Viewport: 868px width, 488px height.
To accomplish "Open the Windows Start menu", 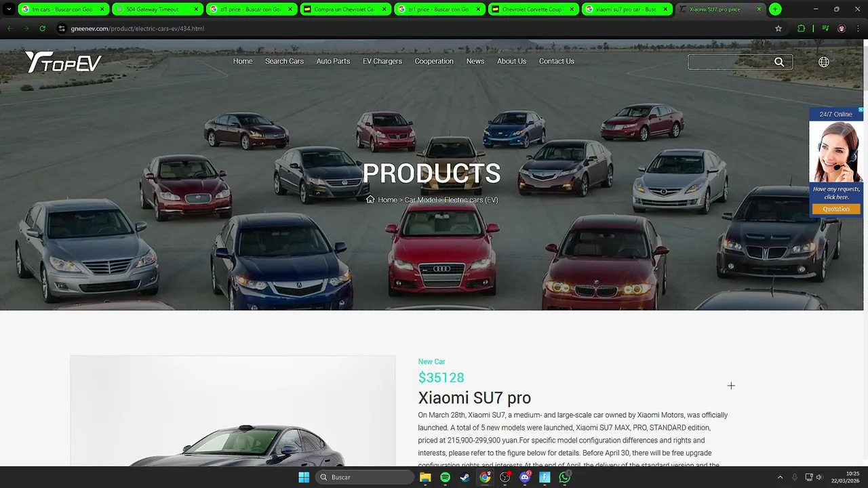I will (304, 477).
